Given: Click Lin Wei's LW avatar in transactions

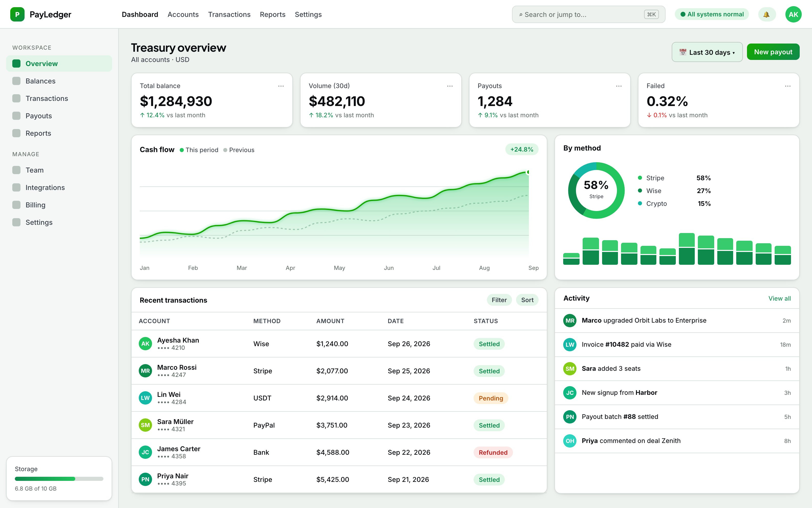Looking at the screenshot, I should pyautogui.click(x=145, y=398).
